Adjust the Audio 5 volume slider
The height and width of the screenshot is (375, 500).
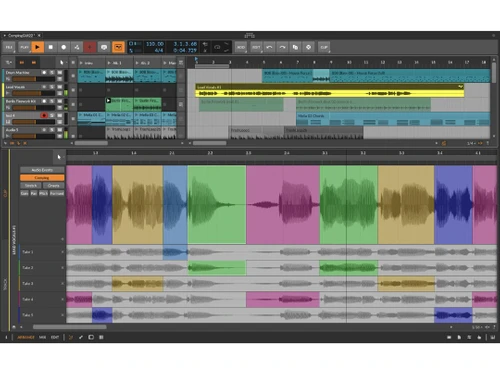(33, 136)
